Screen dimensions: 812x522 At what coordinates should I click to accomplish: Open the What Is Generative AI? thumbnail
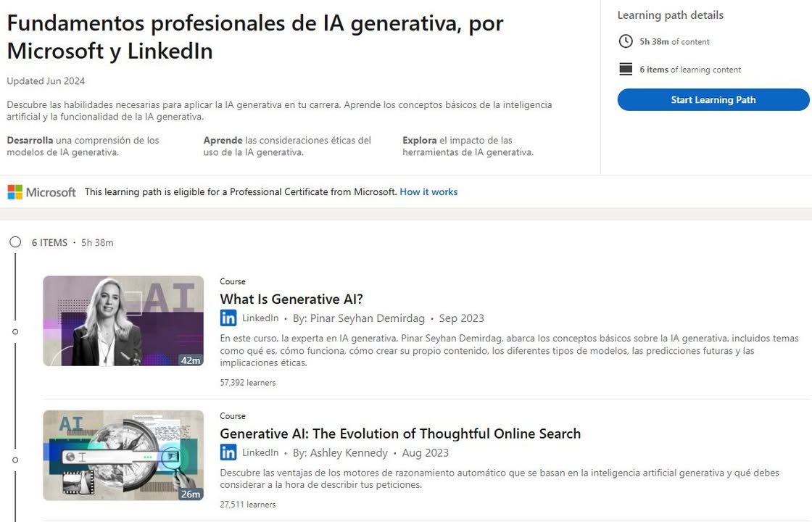coord(123,321)
